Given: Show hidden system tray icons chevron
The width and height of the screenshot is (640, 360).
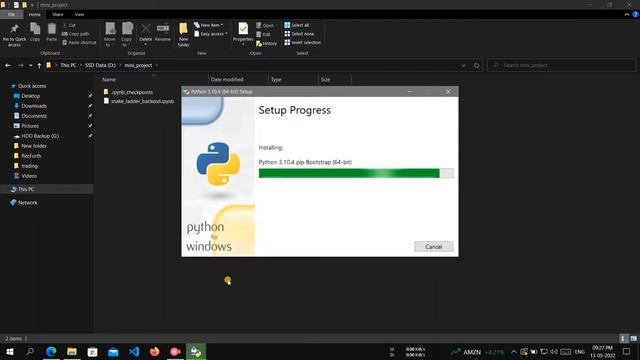Looking at the screenshot, I should pos(514,351).
